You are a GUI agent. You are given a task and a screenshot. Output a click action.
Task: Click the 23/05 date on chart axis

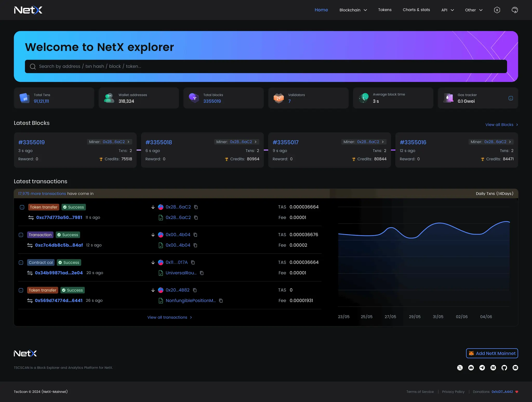point(344,317)
